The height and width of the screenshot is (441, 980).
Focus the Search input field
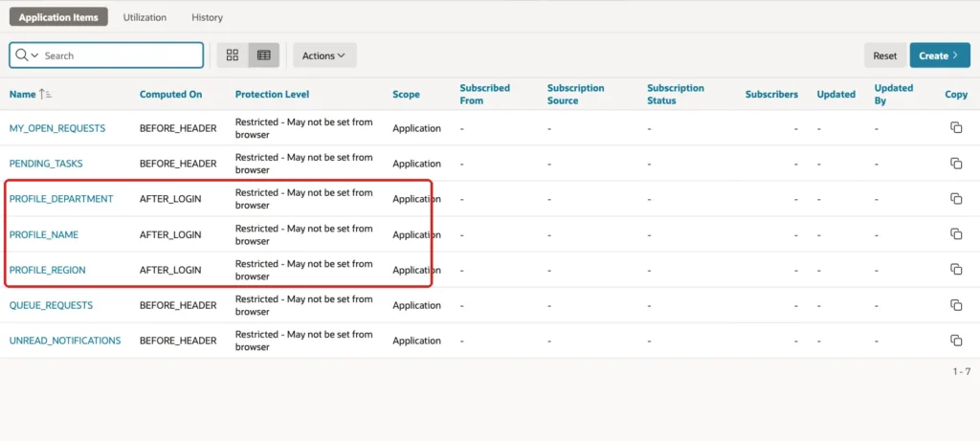click(122, 55)
